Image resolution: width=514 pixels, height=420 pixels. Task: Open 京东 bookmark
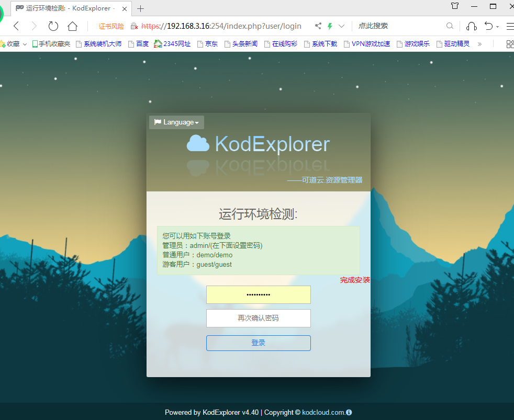tap(207, 44)
